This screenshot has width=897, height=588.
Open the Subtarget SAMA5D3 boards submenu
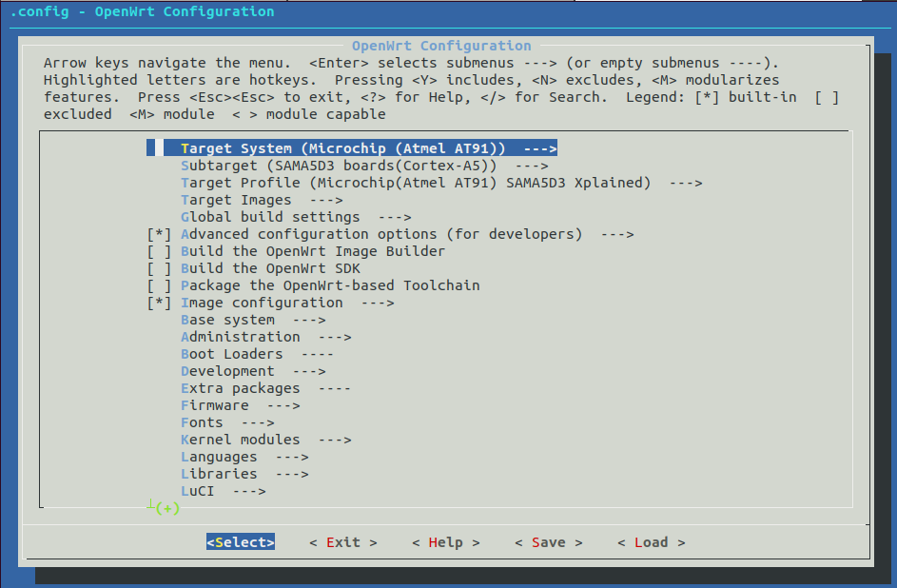(x=364, y=166)
